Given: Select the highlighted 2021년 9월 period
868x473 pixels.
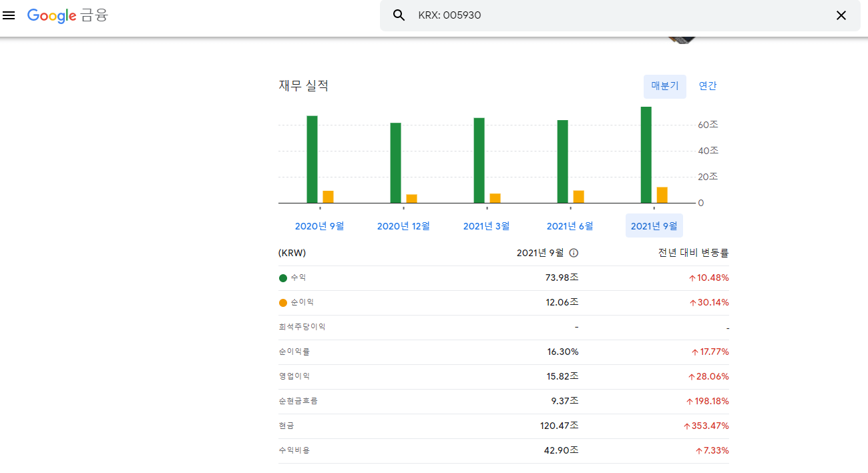Looking at the screenshot, I should 654,225.
